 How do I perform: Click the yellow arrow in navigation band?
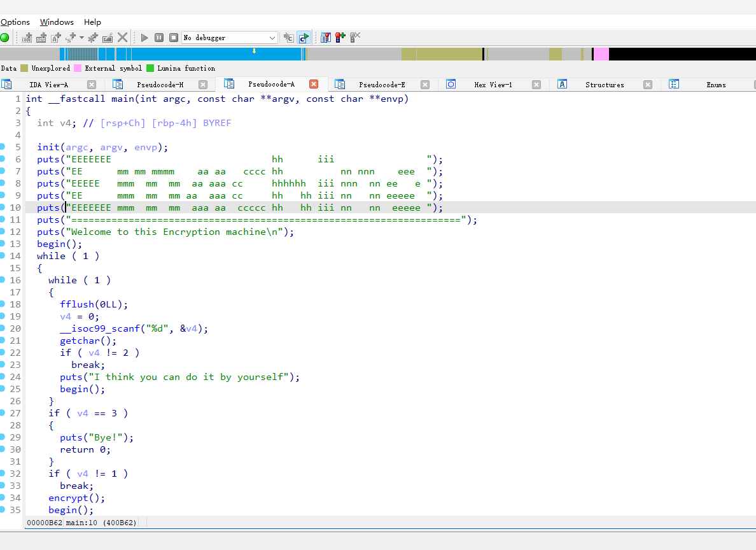coord(254,51)
